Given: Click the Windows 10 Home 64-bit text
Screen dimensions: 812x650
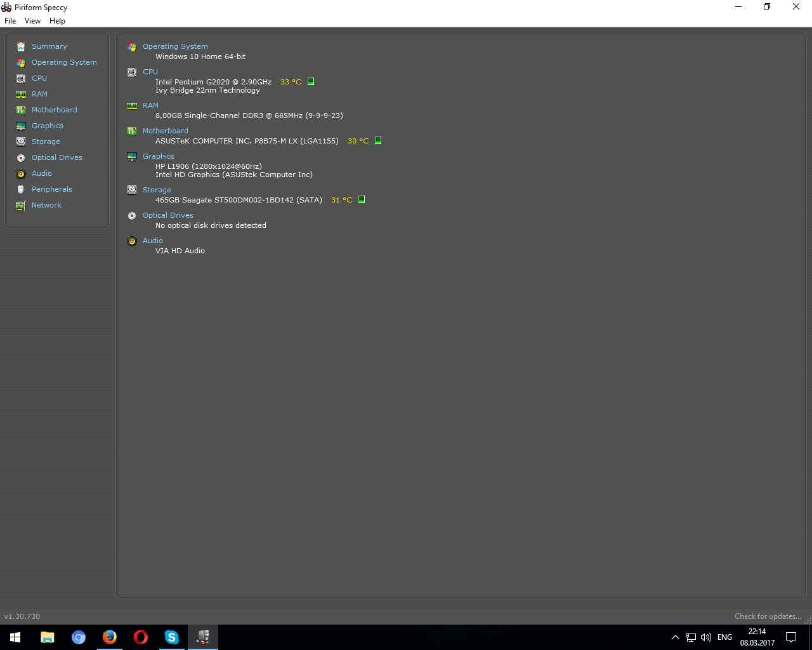Looking at the screenshot, I should pos(200,56).
